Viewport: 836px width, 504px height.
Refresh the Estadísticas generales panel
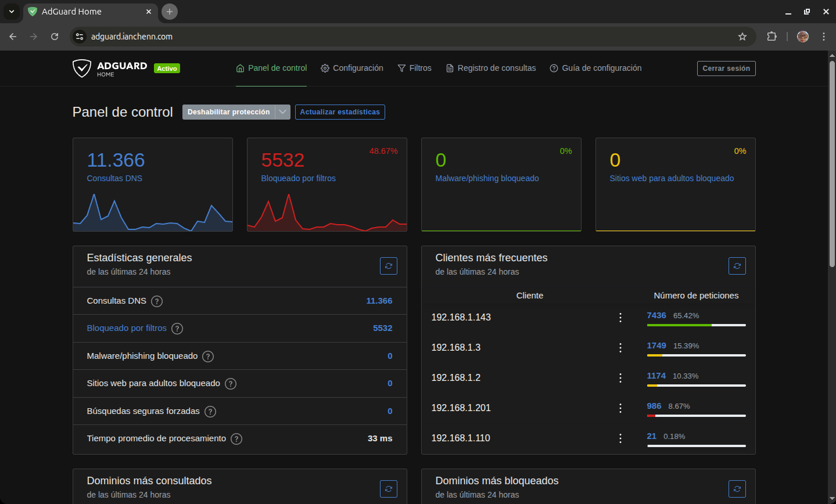[x=388, y=266]
